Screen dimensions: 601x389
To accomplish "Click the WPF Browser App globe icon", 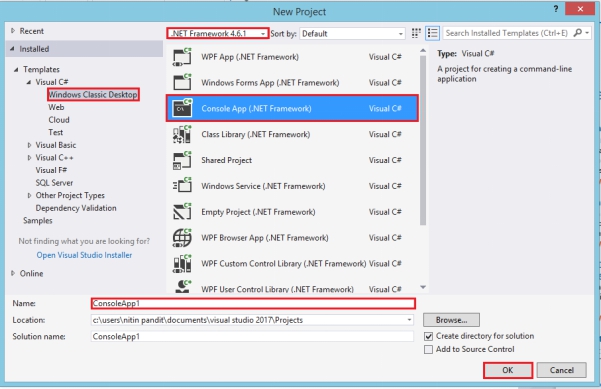I will [x=182, y=238].
